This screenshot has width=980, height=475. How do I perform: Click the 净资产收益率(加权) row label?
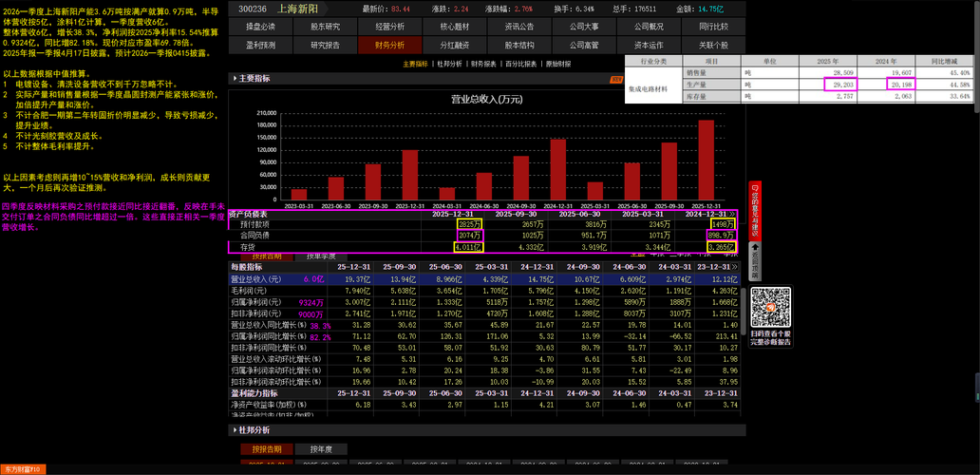(x=268, y=405)
